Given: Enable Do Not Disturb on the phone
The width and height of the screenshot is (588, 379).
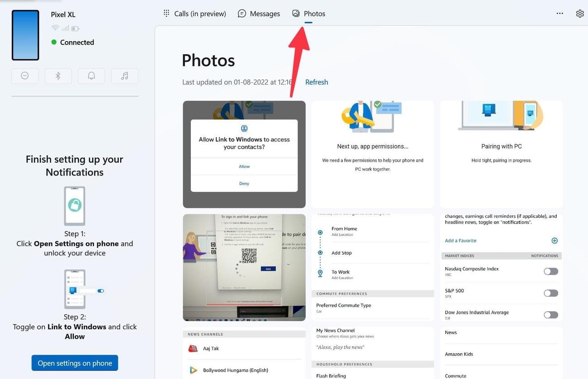Looking at the screenshot, I should [25, 76].
